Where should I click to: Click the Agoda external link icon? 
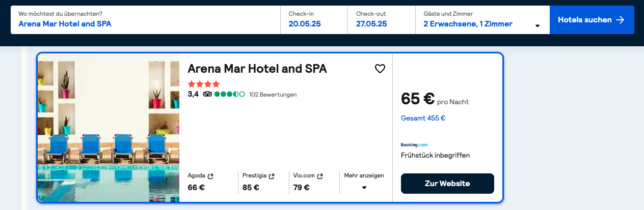(x=210, y=176)
